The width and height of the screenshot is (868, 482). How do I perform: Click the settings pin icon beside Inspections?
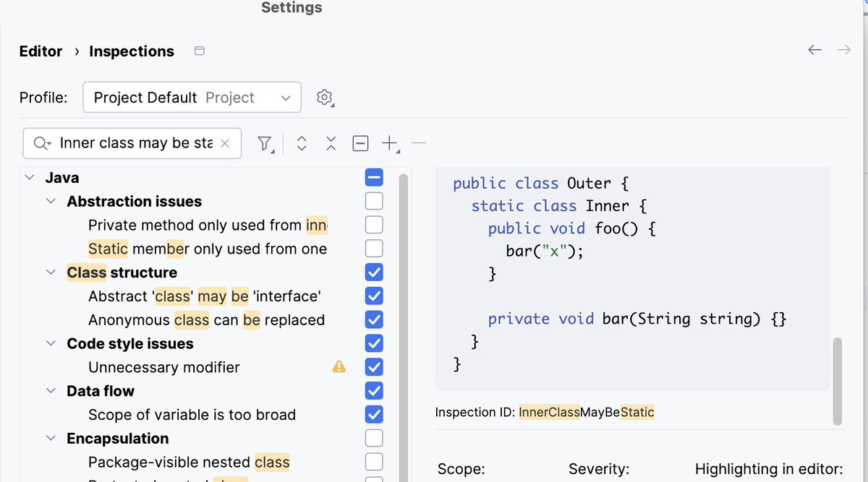200,51
